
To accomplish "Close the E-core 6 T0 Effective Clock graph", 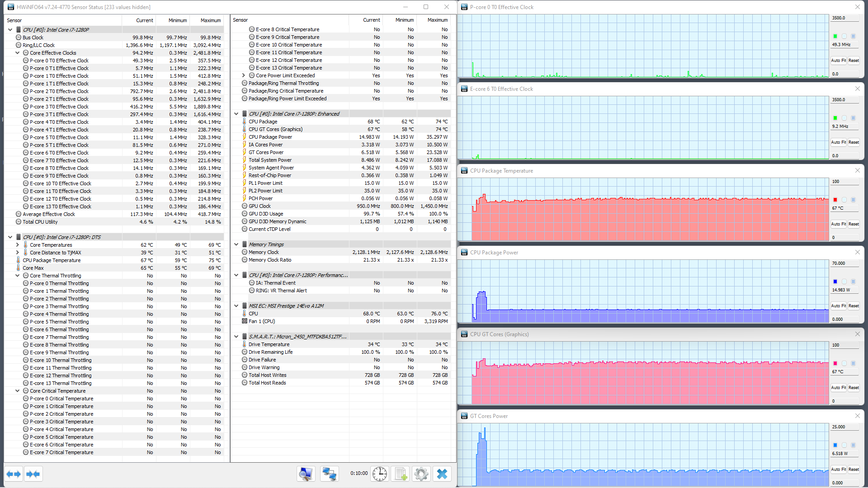I will click(857, 89).
